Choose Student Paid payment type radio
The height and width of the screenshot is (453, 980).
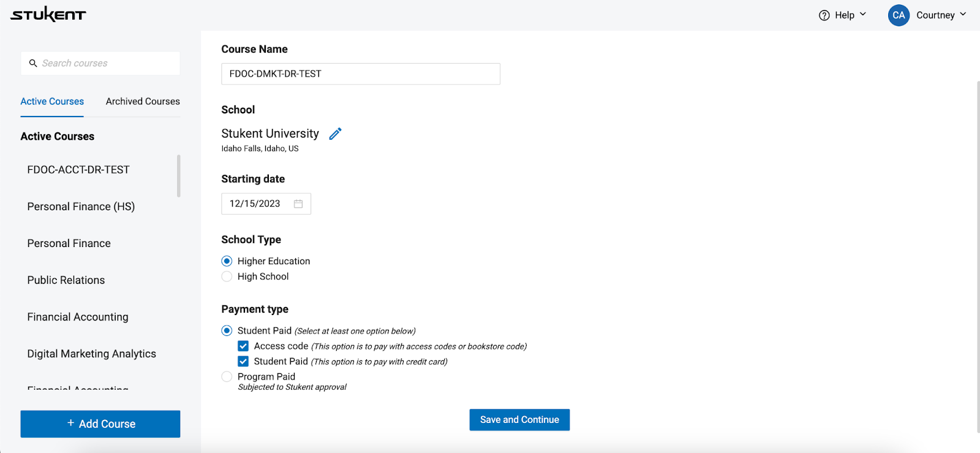[227, 330]
